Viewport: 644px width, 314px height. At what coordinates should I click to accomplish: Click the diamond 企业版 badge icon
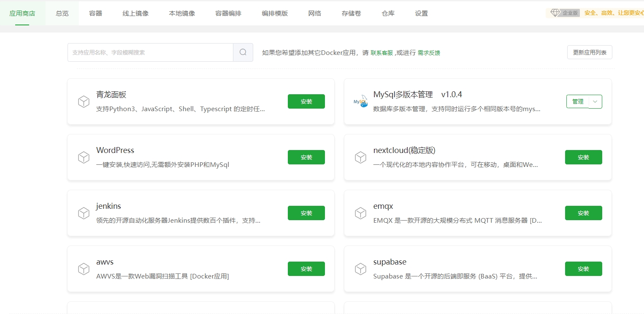565,13
